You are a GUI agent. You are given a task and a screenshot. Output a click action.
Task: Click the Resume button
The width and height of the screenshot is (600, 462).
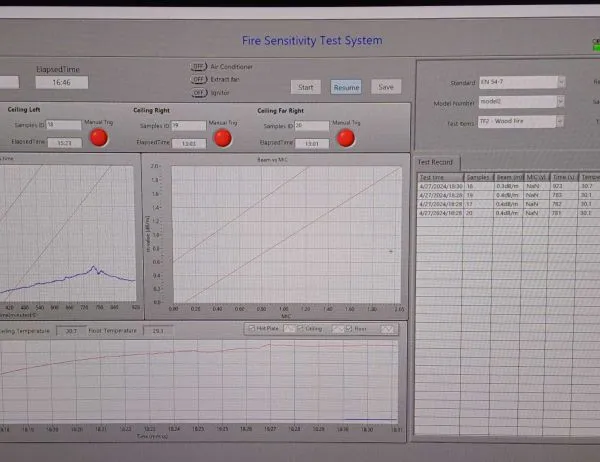(x=346, y=87)
